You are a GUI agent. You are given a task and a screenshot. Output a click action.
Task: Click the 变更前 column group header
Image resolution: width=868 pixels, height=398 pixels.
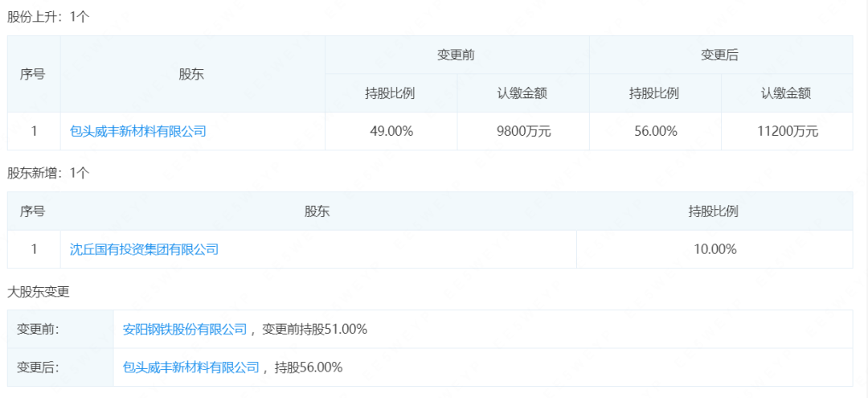[x=457, y=55]
